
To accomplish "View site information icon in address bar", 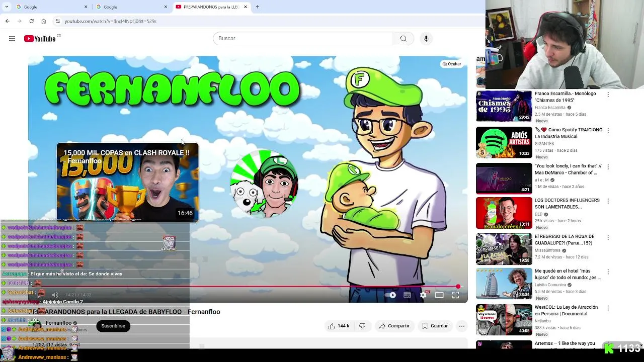I will pyautogui.click(x=58, y=21).
